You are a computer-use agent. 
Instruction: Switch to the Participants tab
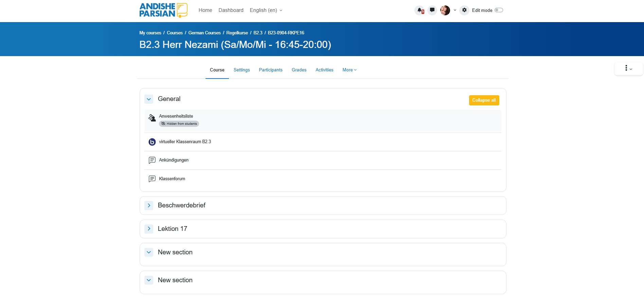pos(270,70)
